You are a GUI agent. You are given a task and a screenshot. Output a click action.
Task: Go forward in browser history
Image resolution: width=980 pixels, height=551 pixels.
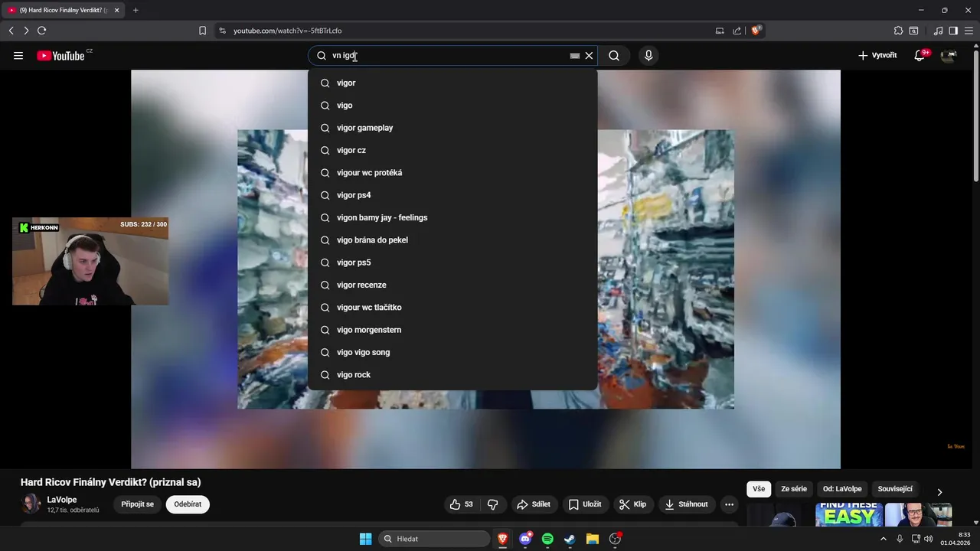click(x=26, y=31)
